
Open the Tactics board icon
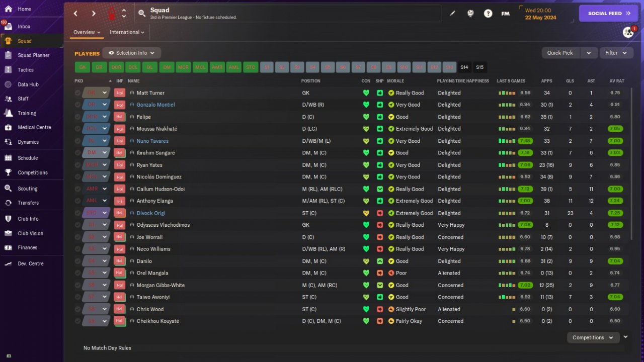[8, 70]
